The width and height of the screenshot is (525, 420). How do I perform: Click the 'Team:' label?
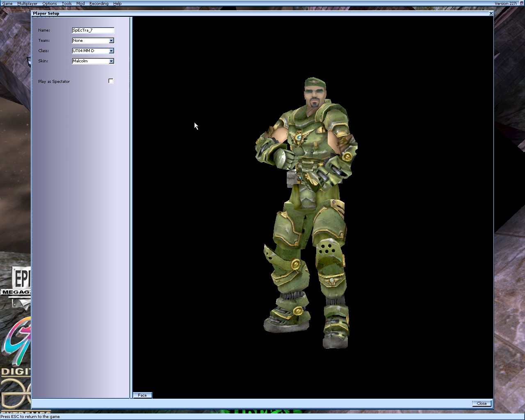43,41
